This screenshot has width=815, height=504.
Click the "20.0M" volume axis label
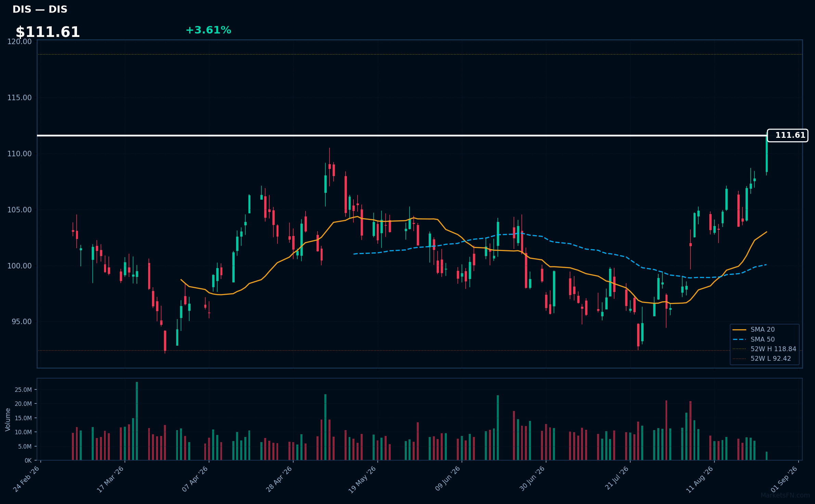(x=23, y=404)
